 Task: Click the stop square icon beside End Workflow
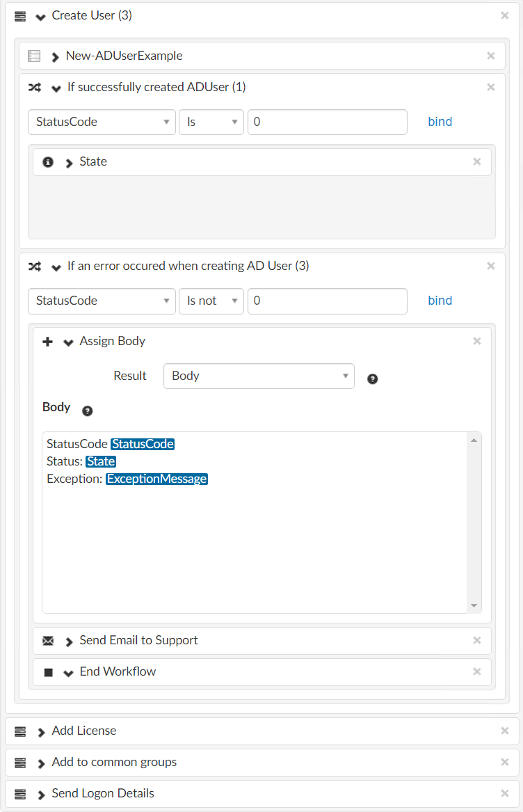(48, 672)
